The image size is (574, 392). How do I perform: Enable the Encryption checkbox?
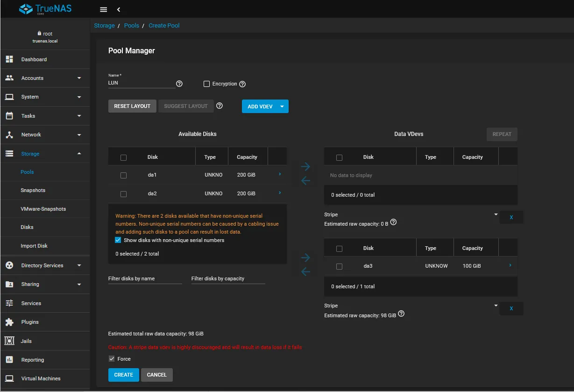coord(206,84)
